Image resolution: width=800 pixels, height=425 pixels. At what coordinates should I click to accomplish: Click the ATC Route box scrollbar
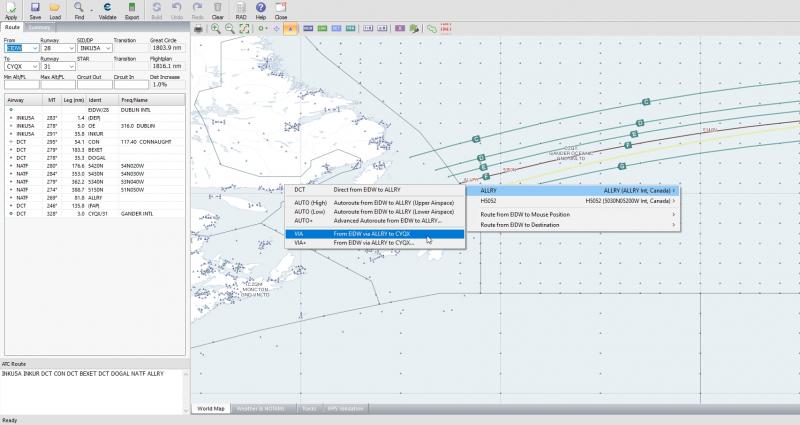pos(186,391)
